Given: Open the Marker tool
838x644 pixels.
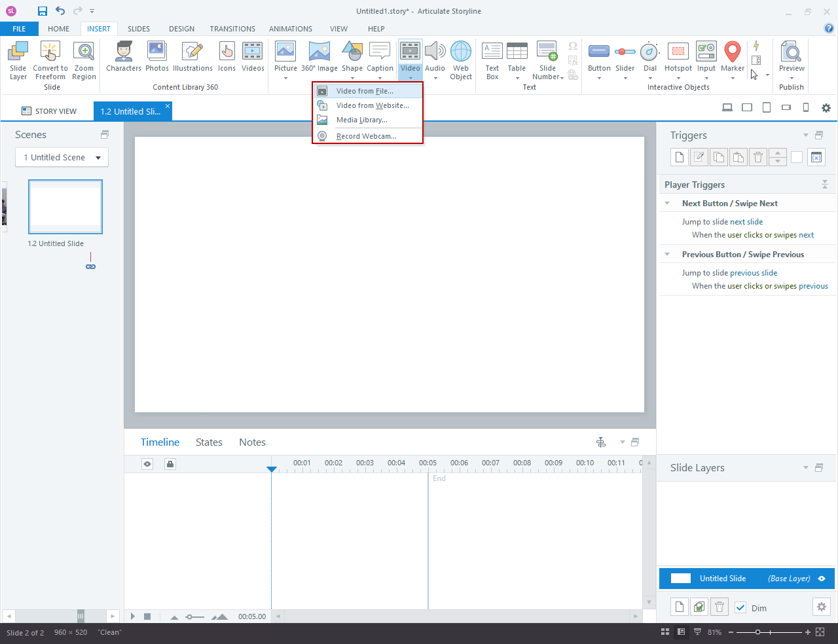Looking at the screenshot, I should click(x=733, y=60).
